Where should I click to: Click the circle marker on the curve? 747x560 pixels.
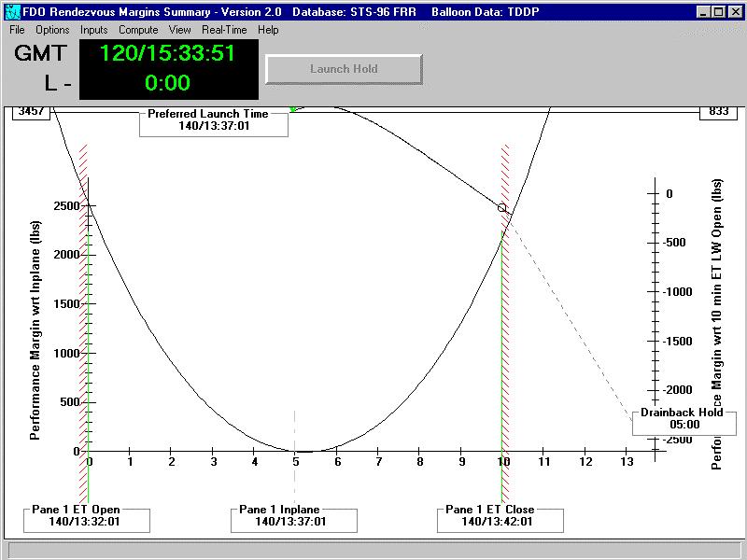(x=502, y=208)
